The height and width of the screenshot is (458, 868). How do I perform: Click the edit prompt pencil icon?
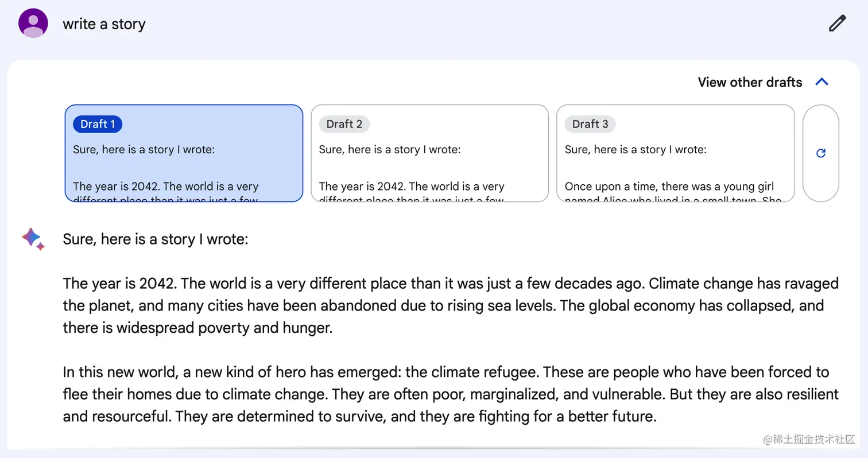click(837, 24)
